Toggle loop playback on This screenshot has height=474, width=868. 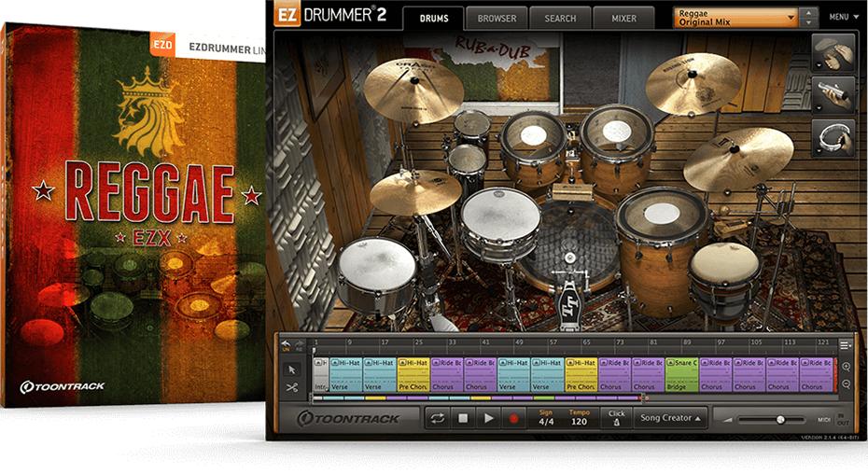pyautogui.click(x=437, y=419)
